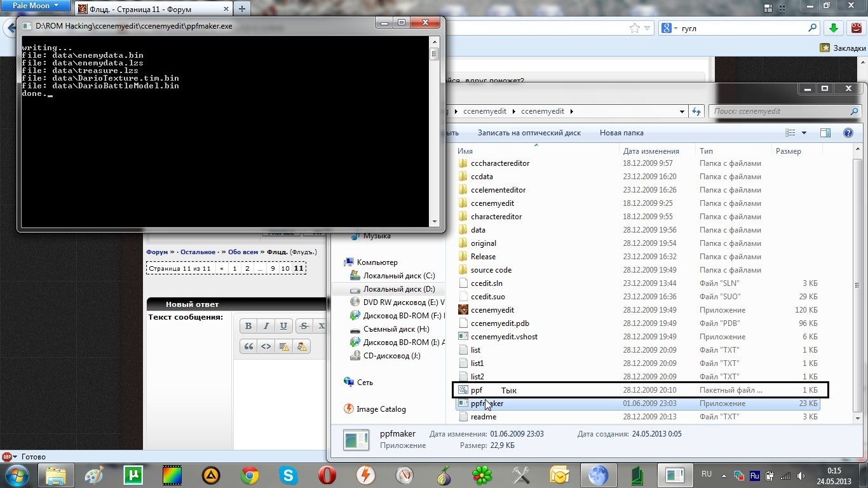Click the Bold formatting button
Viewport: 868px width, 488px height.
click(248, 326)
